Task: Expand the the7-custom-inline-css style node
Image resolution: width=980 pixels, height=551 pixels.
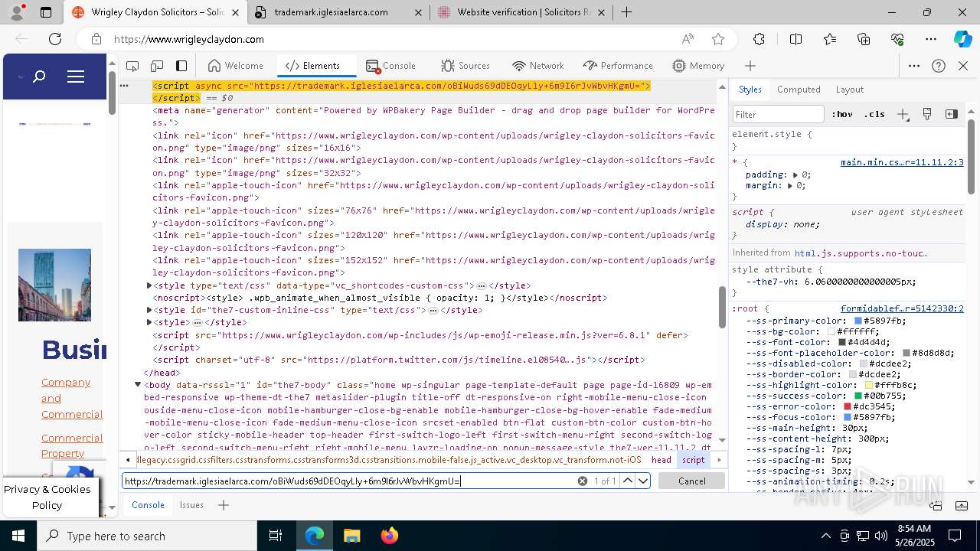Action: [149, 310]
